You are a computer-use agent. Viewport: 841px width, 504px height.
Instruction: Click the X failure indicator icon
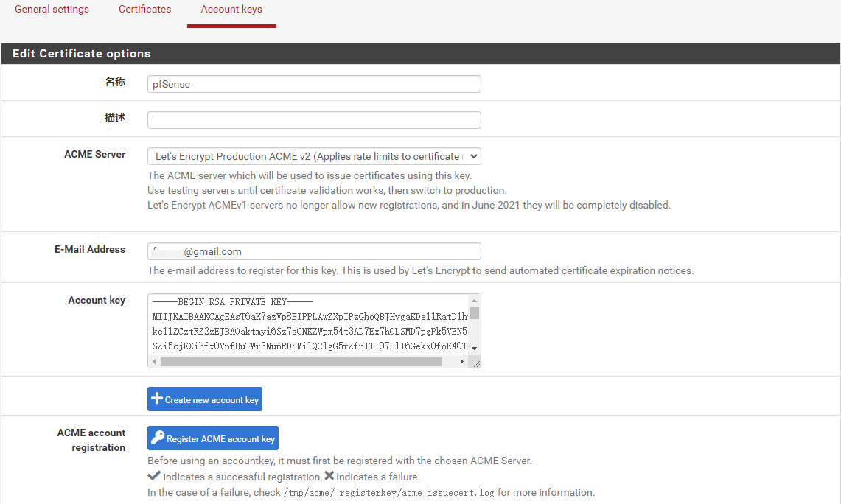pyautogui.click(x=329, y=476)
